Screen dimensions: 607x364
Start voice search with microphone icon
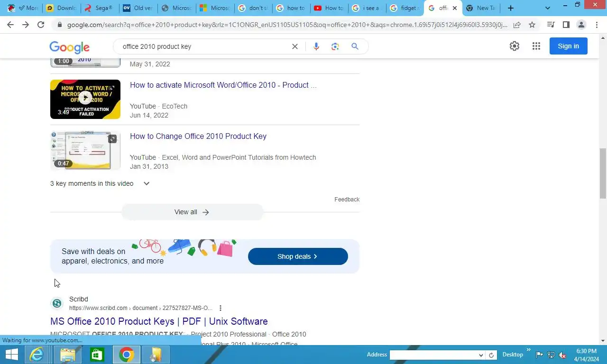click(x=316, y=46)
